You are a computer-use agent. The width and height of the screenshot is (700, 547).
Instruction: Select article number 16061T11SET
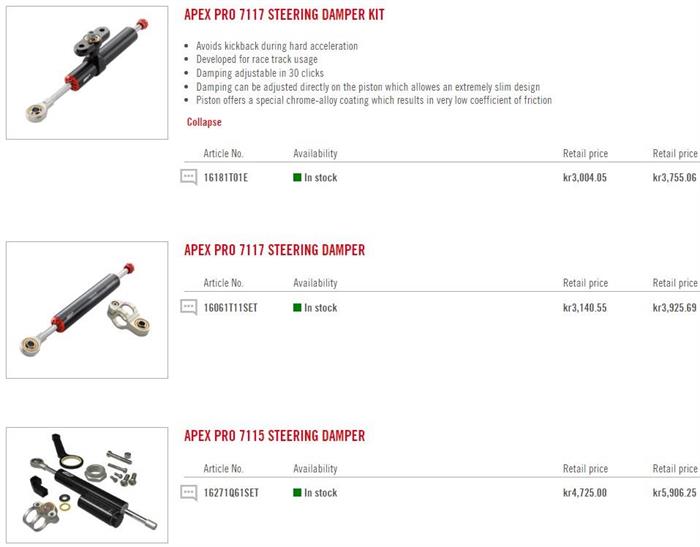(x=230, y=308)
